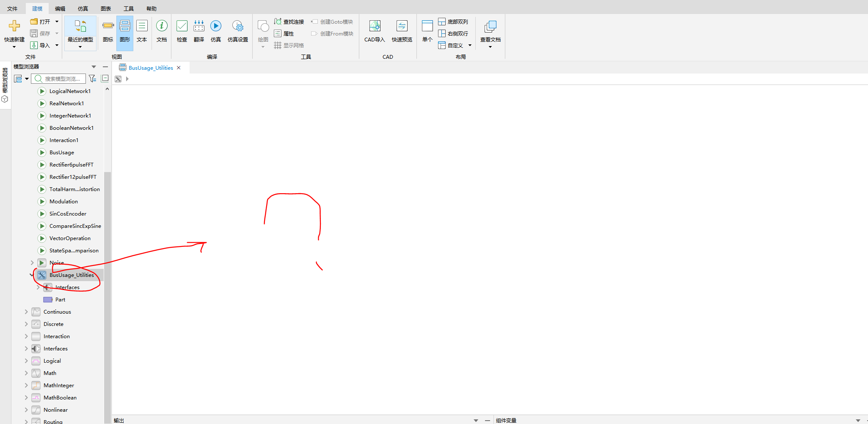Click the cube icon in left sidebar

tap(5, 99)
